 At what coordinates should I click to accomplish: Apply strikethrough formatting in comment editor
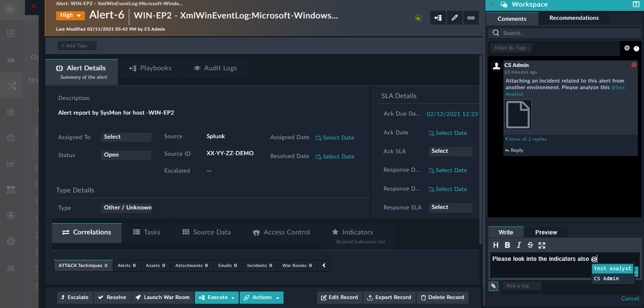530,245
